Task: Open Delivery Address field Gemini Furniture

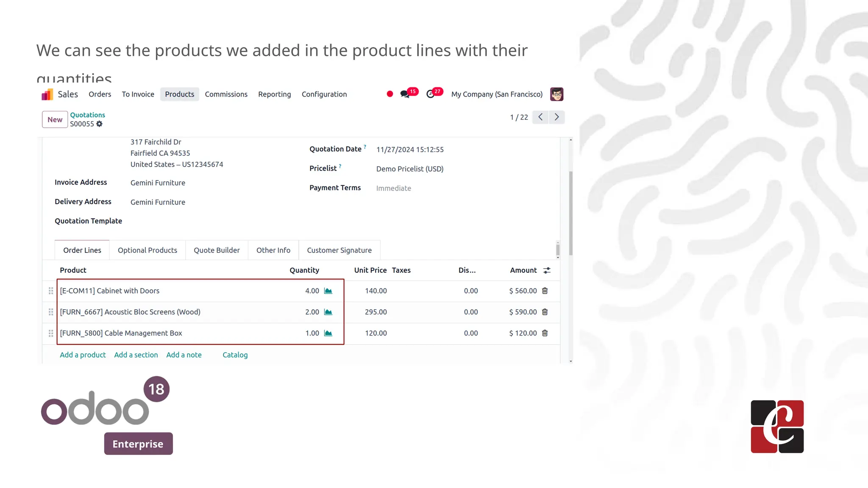Action: point(158,202)
